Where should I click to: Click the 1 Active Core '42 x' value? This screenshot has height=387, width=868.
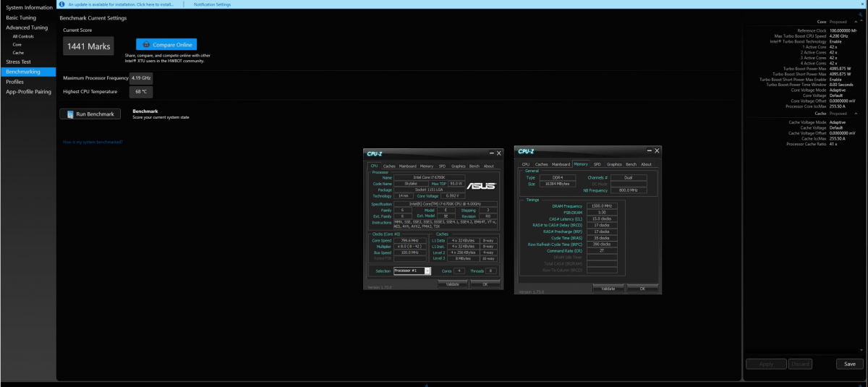[833, 46]
